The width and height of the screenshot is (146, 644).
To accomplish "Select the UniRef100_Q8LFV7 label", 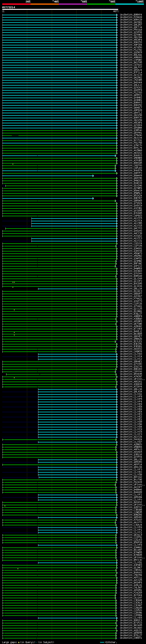I will [x=131, y=67].
